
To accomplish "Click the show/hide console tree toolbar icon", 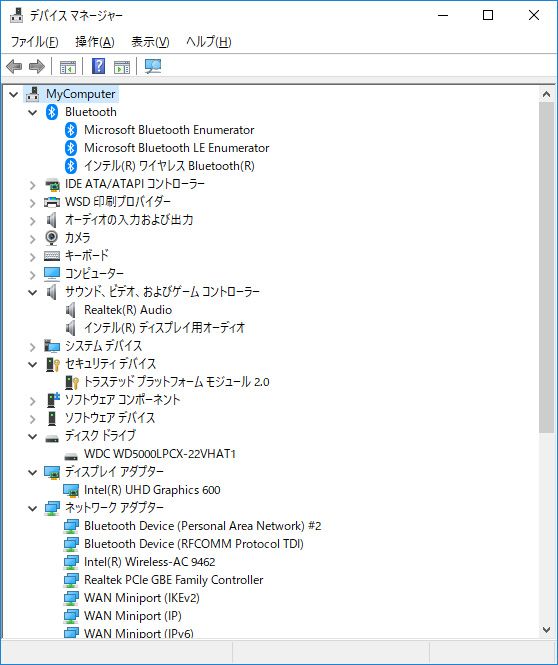I will [x=68, y=67].
